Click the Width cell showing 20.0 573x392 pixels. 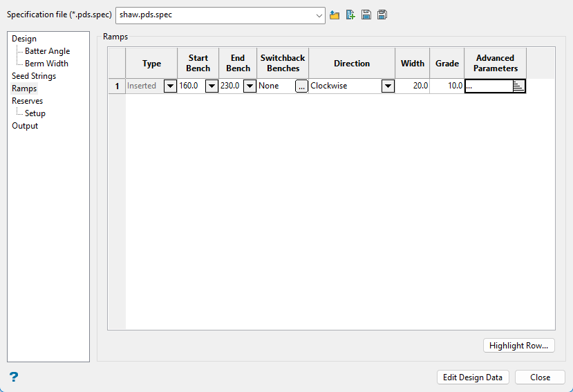tap(413, 86)
